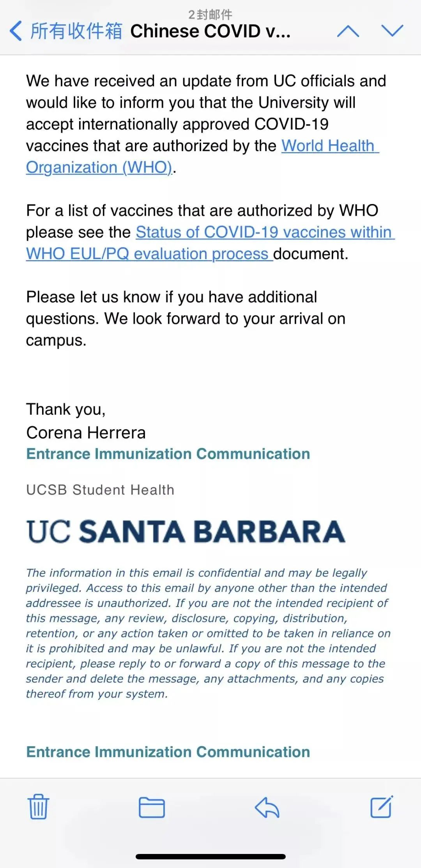Open 所有收件箱 mailbox list
421x868 pixels.
[x=76, y=31]
